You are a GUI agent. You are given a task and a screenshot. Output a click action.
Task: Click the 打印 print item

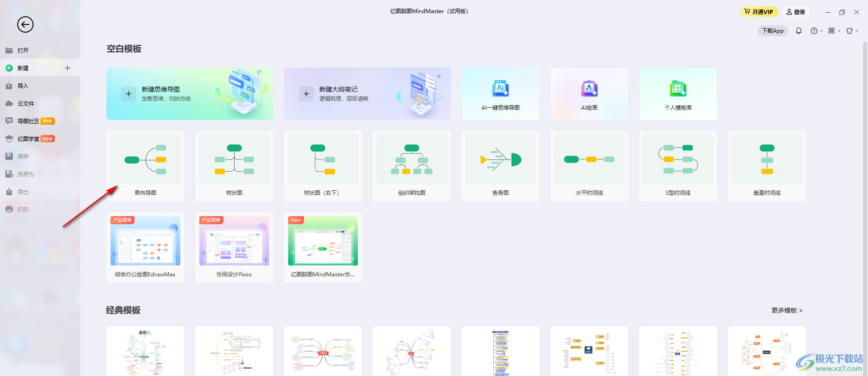40,209
